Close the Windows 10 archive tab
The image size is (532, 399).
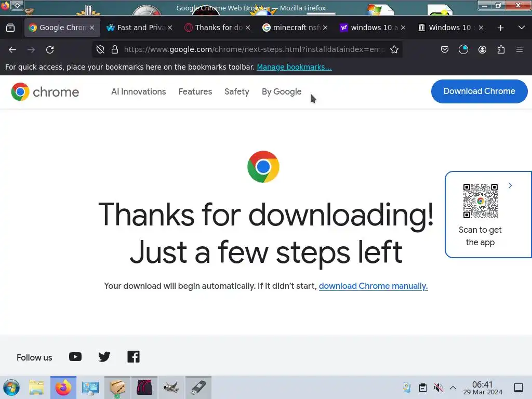[481, 28]
